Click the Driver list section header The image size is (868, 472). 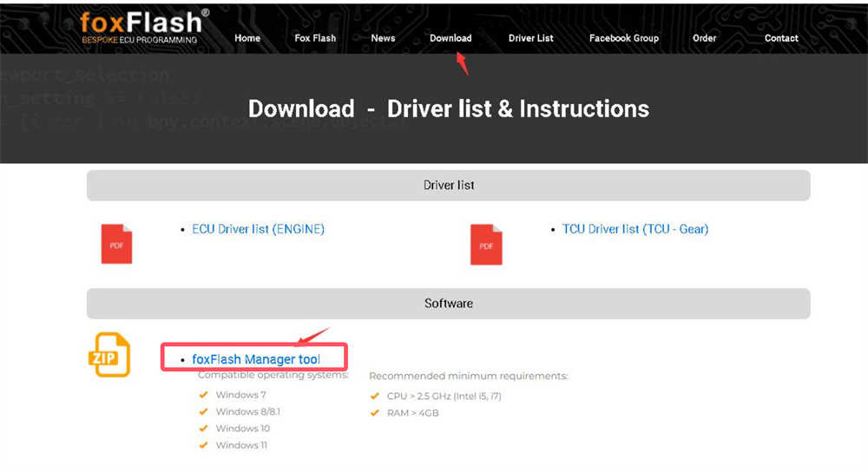click(x=449, y=186)
